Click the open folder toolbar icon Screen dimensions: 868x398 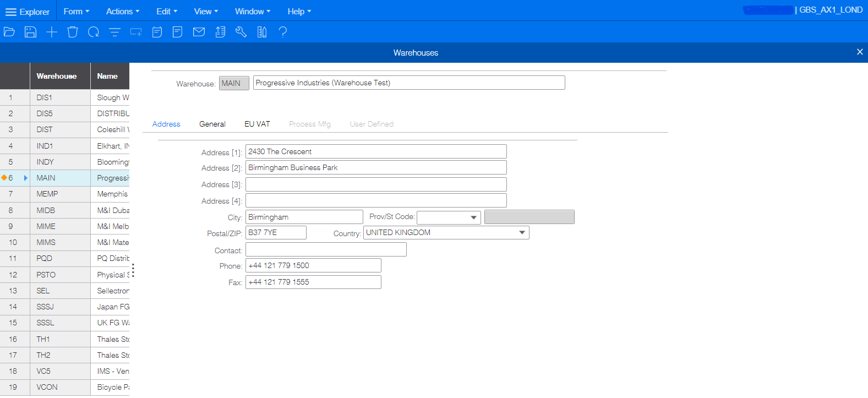point(9,32)
